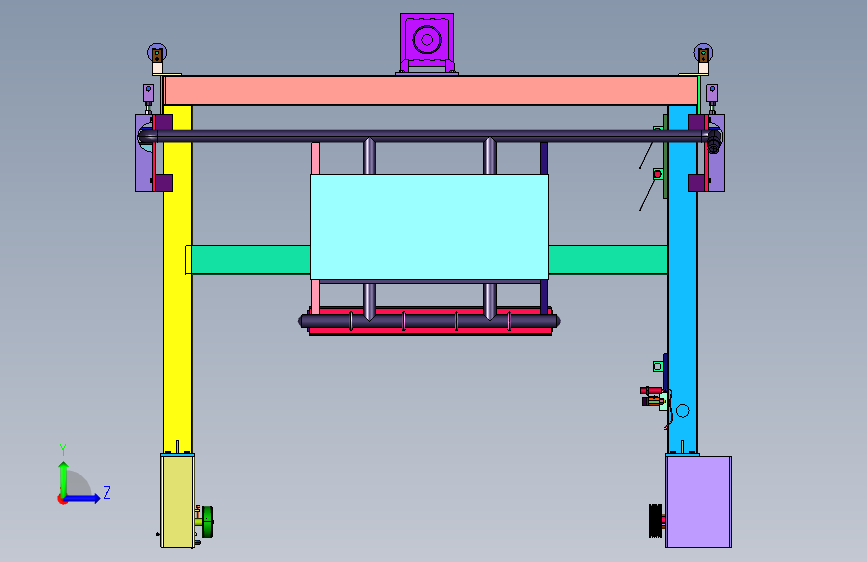867x562 pixels.
Task: Click the green Y axis of the triad
Action: 64,479
